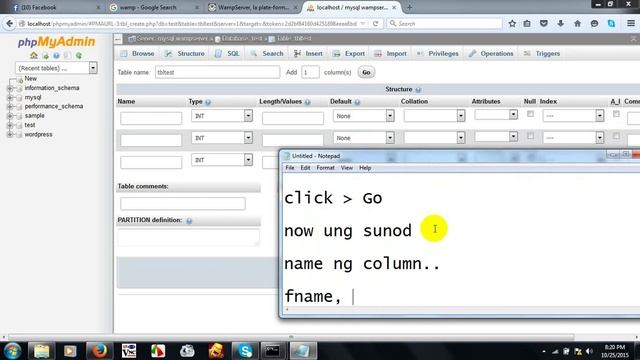Enable A_I checkbox in first column row

point(616,114)
